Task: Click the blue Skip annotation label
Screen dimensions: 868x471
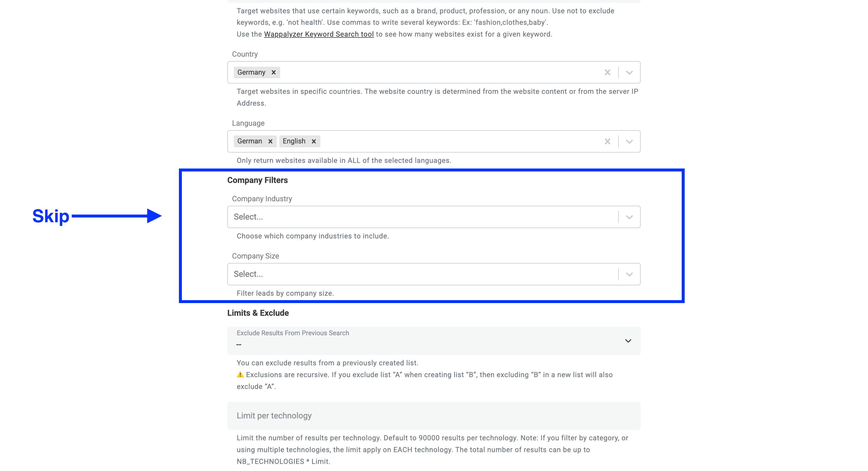Action: [50, 216]
